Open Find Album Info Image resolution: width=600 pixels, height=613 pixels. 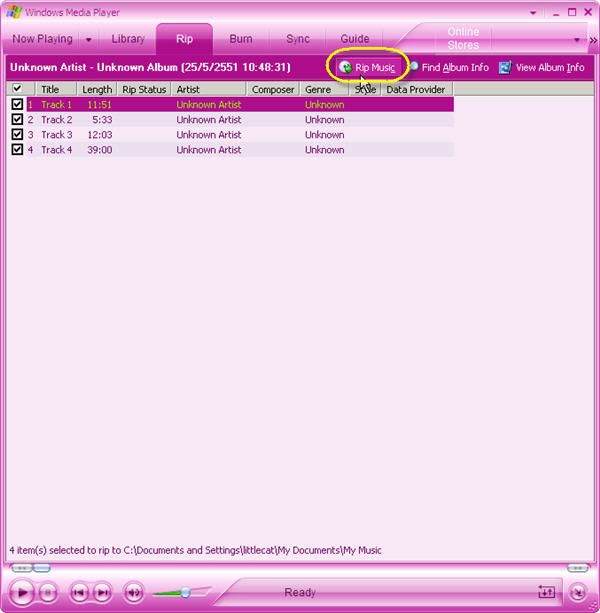point(450,68)
